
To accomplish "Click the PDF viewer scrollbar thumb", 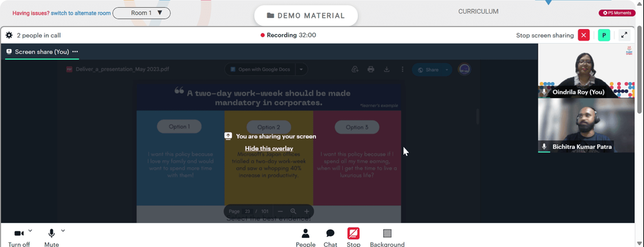I will click(x=478, y=116).
